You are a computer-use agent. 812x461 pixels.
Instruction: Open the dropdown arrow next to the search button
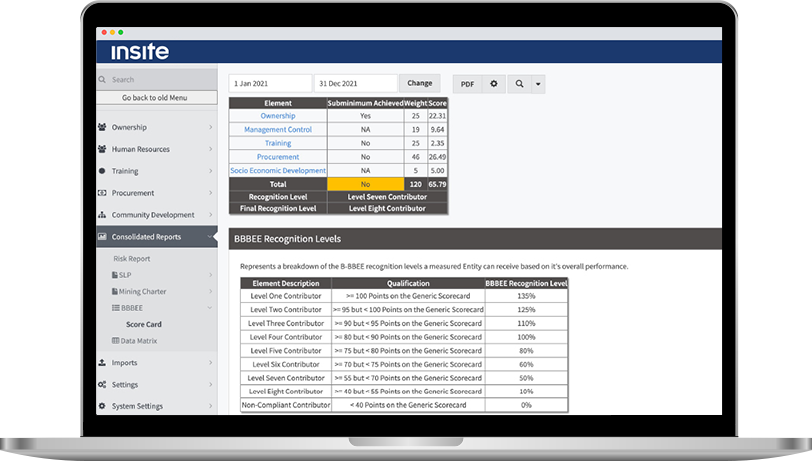coord(539,84)
